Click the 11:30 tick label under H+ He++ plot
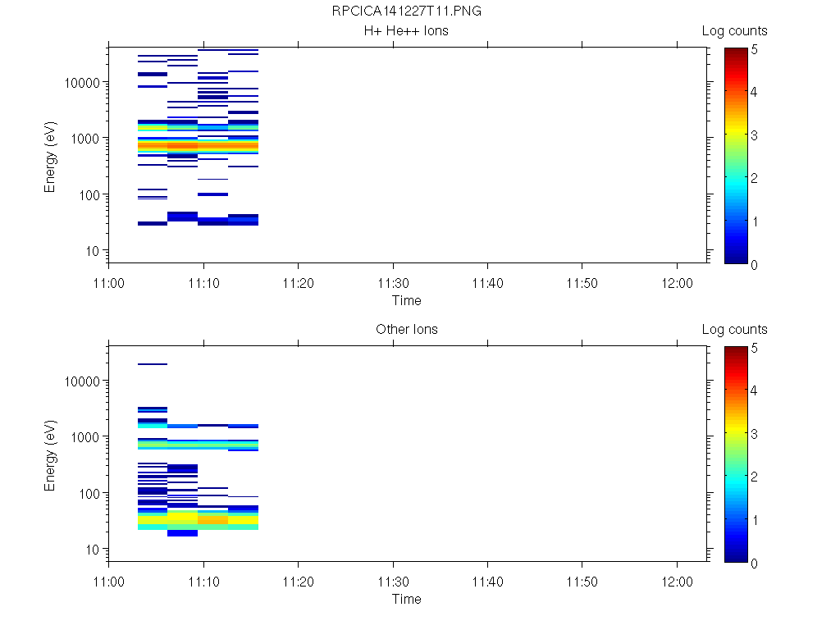The height and width of the screenshot is (630, 840). pyautogui.click(x=393, y=283)
